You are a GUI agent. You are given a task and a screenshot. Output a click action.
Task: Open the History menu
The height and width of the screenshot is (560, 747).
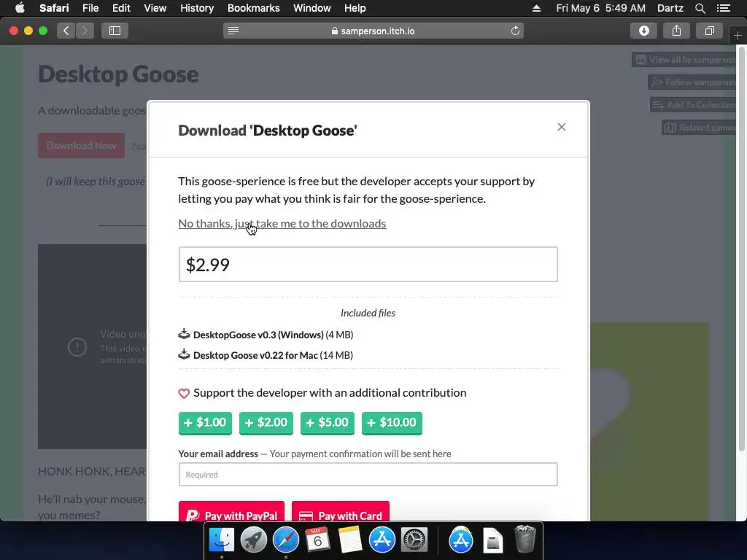coord(197,8)
